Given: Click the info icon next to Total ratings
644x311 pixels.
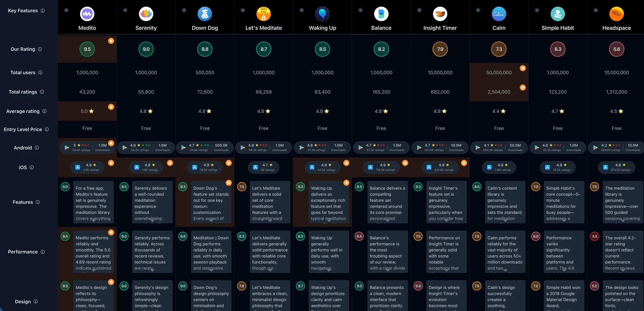Looking at the screenshot, I should tap(42, 92).
